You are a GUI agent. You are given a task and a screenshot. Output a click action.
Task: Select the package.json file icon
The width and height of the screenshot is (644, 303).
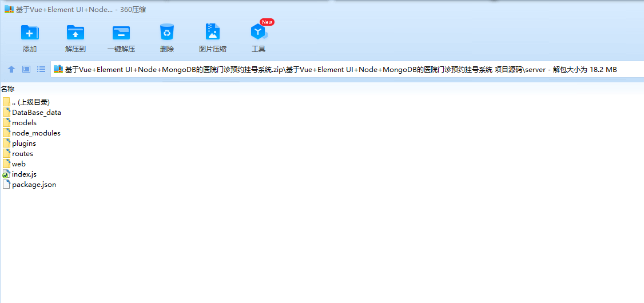click(x=6, y=184)
